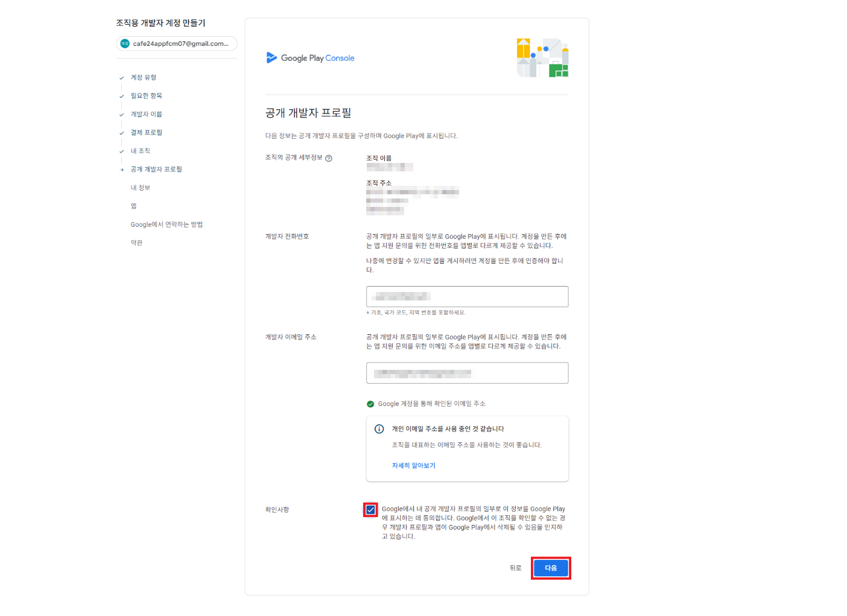Click the info icon in the 개인 이메일 notice
This screenshot has height=616, width=847.
click(379, 429)
